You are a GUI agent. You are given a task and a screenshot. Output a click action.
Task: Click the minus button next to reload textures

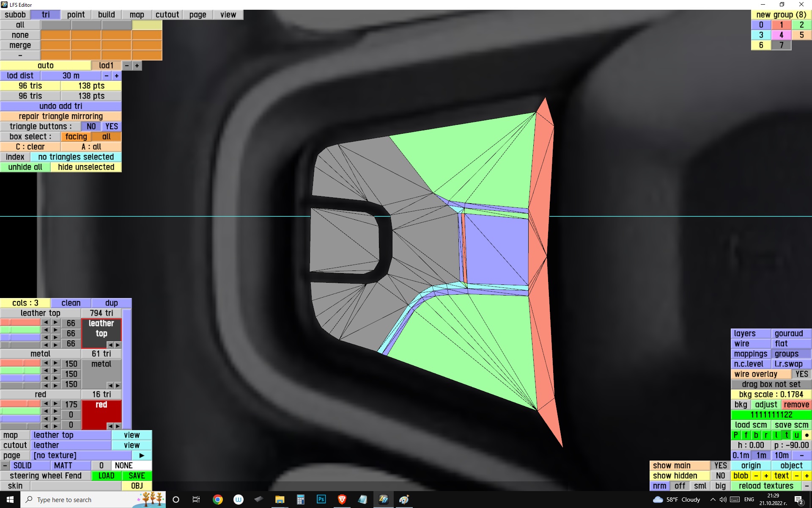click(x=807, y=486)
